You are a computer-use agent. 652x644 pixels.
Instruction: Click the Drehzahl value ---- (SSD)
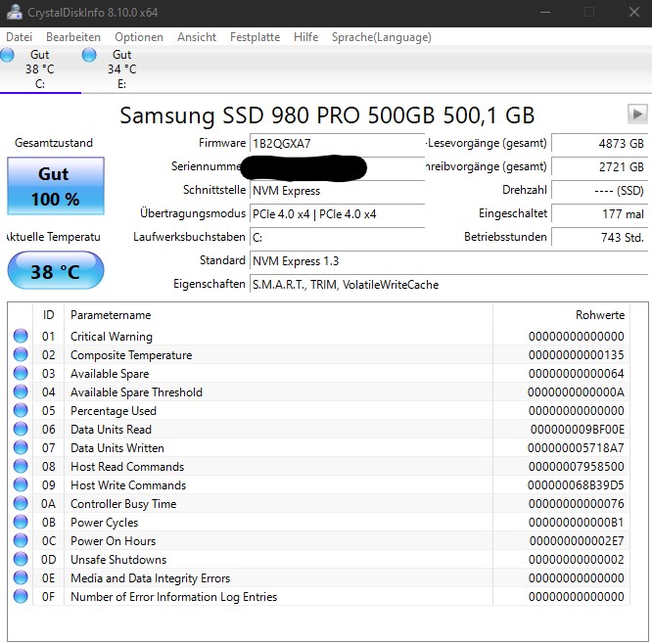599,191
